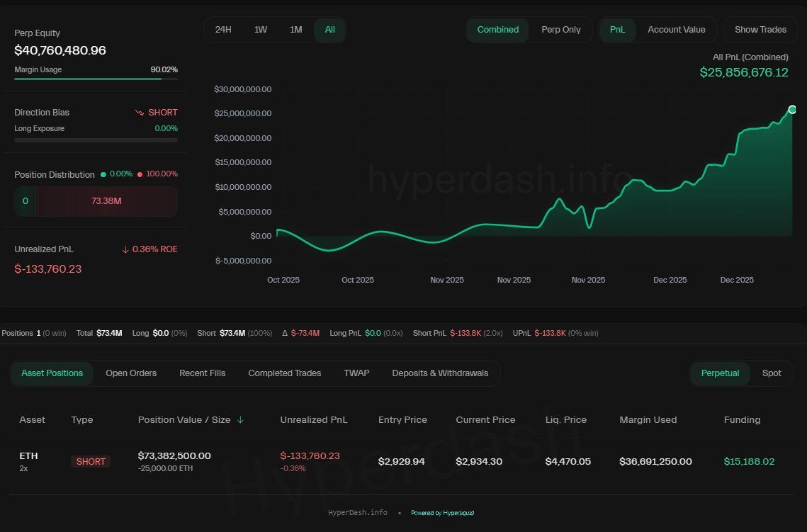Click the red 73.38M position distribution bar
807x532 pixels.
[x=106, y=201]
